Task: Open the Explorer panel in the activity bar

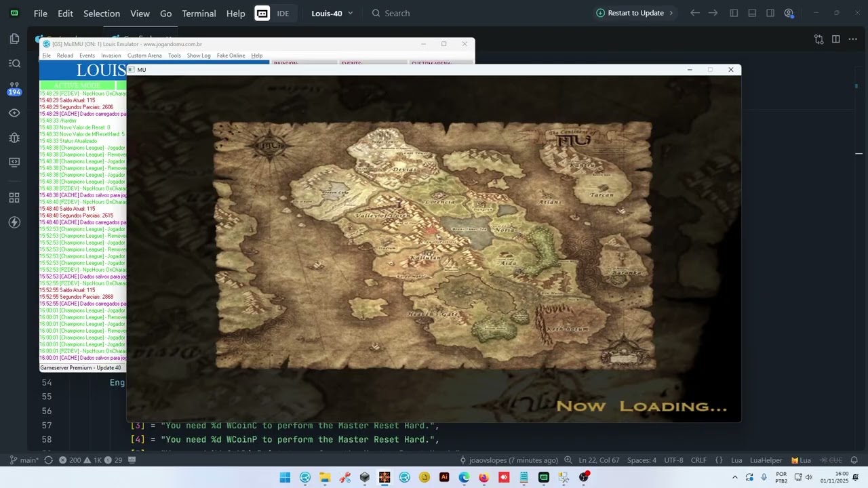Action: point(14,39)
